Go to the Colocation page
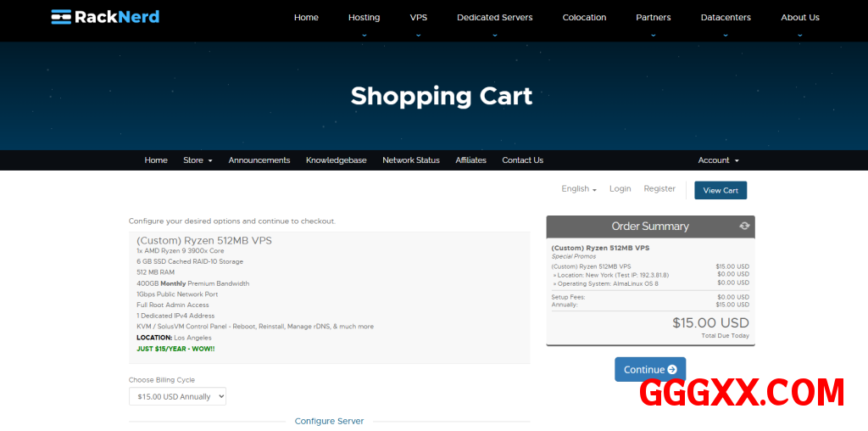 point(584,17)
